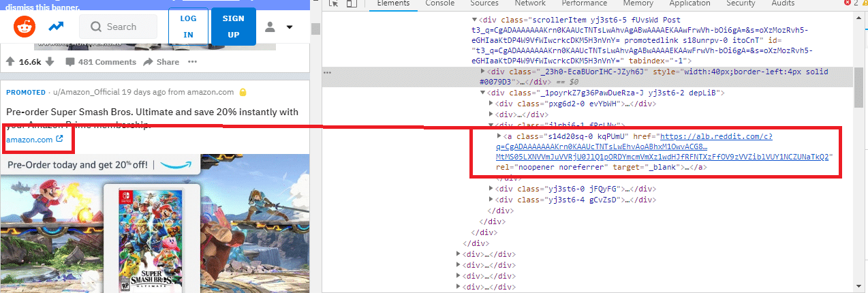Switch to the Security tab
The image size is (868, 293).
(741, 3)
